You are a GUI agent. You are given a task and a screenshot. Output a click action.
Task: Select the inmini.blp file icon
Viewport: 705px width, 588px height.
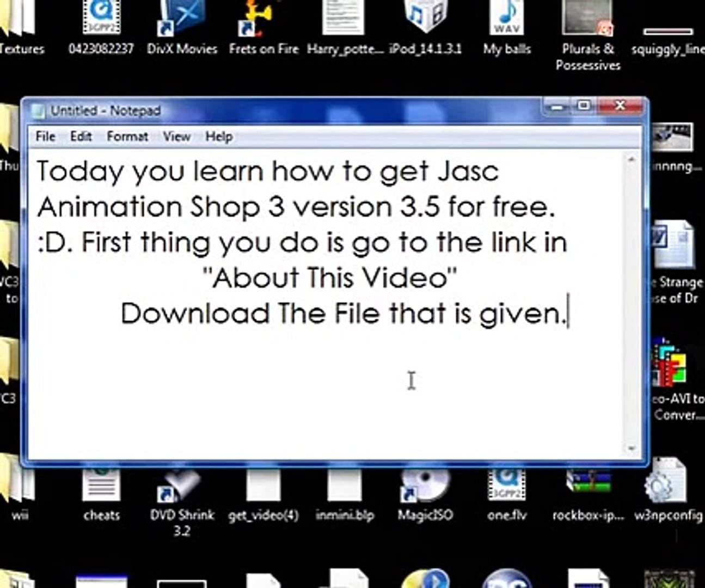[345, 494]
